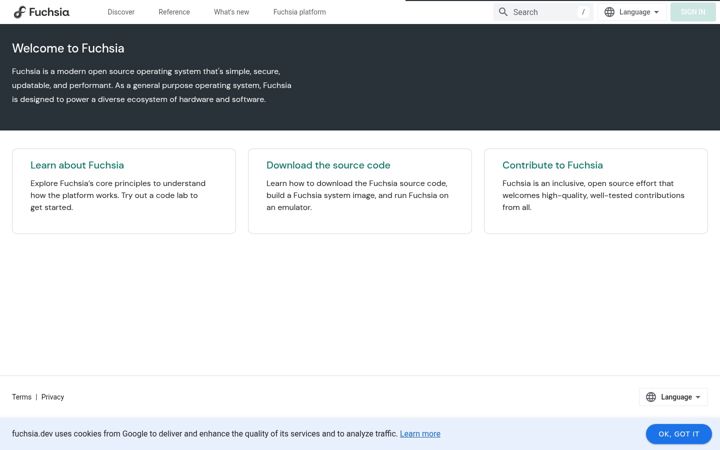
Task: Click the Sign In button
Action: coord(693,12)
